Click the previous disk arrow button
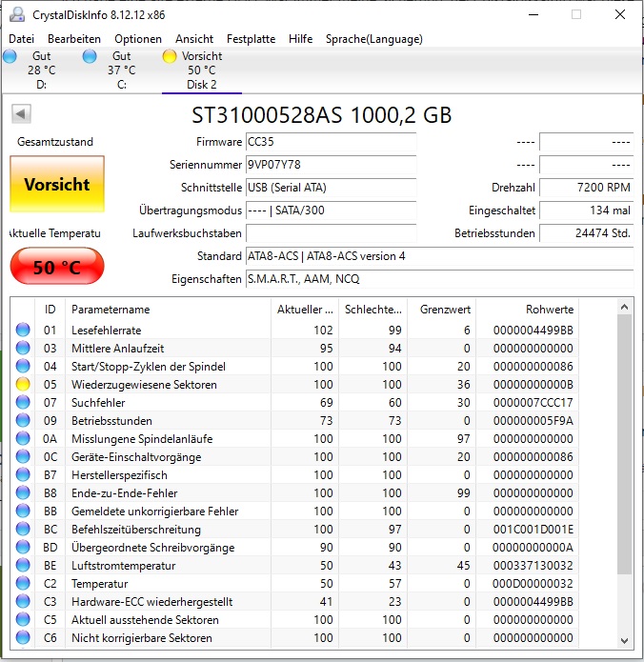The width and height of the screenshot is (644, 662). click(x=21, y=113)
